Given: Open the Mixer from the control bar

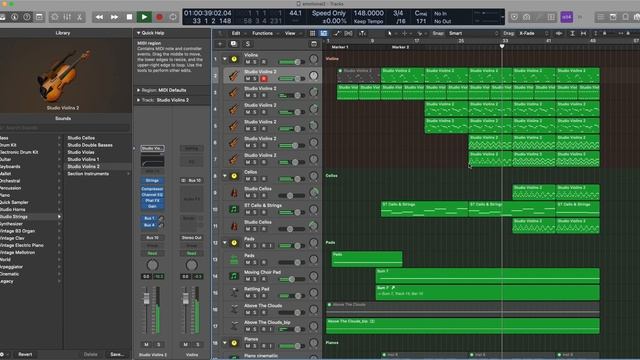Looking at the screenshot, I should pos(67,17).
